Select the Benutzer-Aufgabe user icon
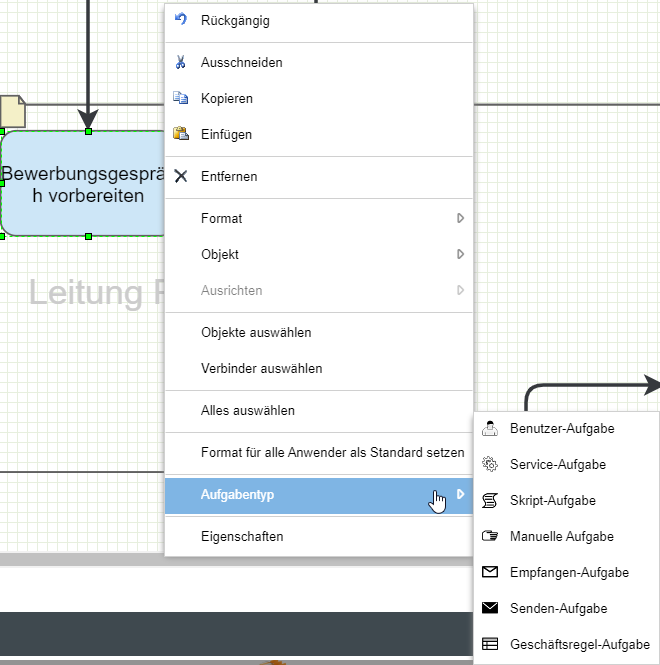 pos(490,429)
